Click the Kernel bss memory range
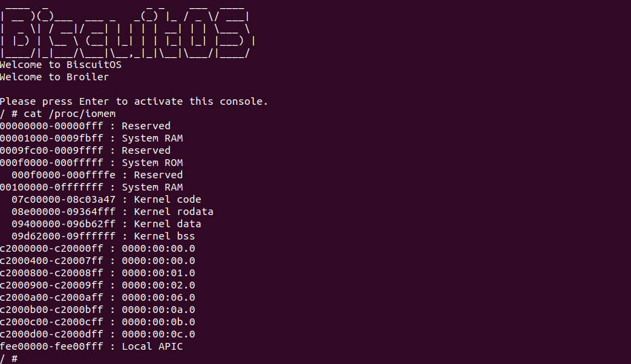The width and height of the screenshot is (631, 364). coord(103,236)
